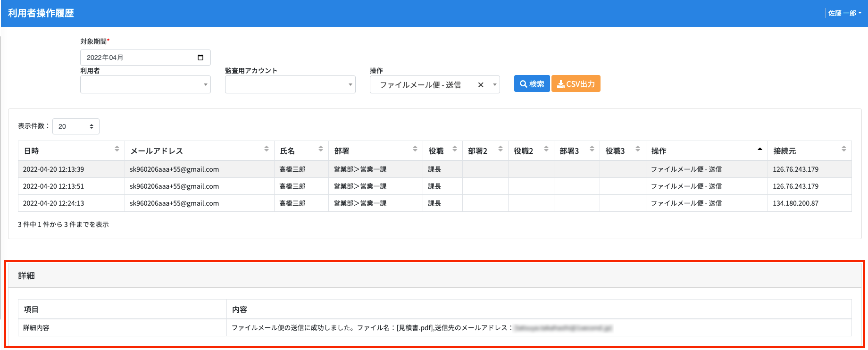Sort table by 日時 column arrows
Viewport: 868px width, 350px height.
[x=117, y=149]
